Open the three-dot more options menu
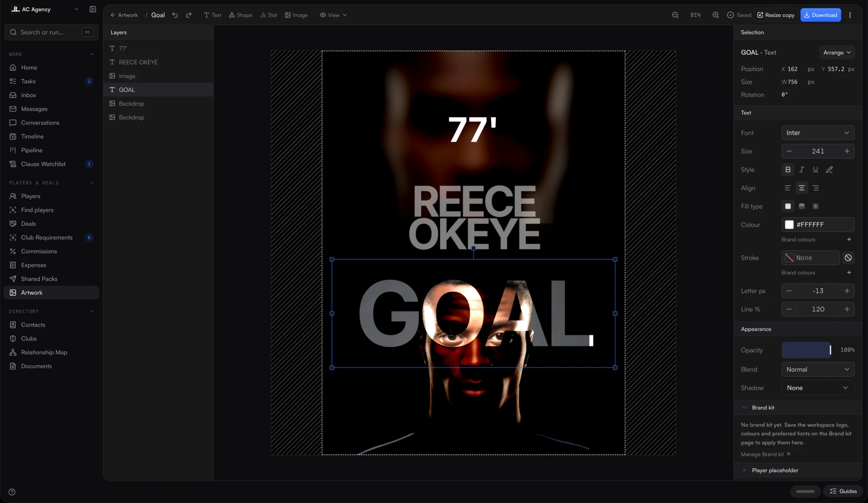The image size is (868, 503). 850,15
